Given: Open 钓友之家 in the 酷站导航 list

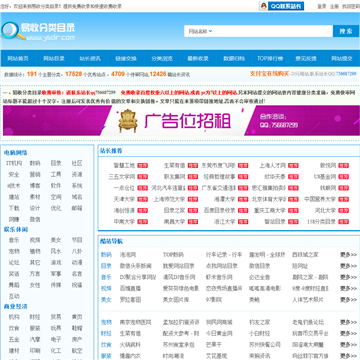Looking at the screenshot, I should 260,322.
